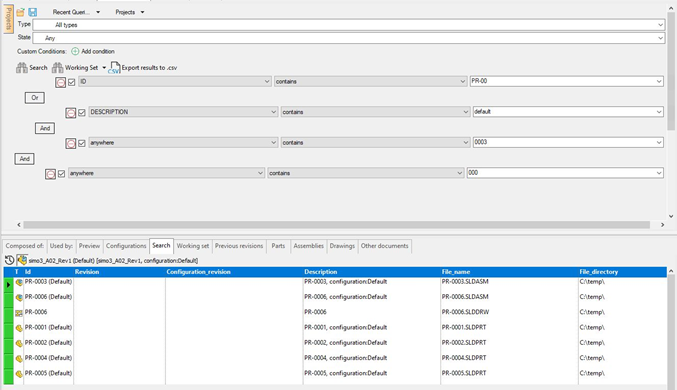Click the And button above the 000 condition
Image resolution: width=677 pixels, height=390 pixels.
click(25, 159)
